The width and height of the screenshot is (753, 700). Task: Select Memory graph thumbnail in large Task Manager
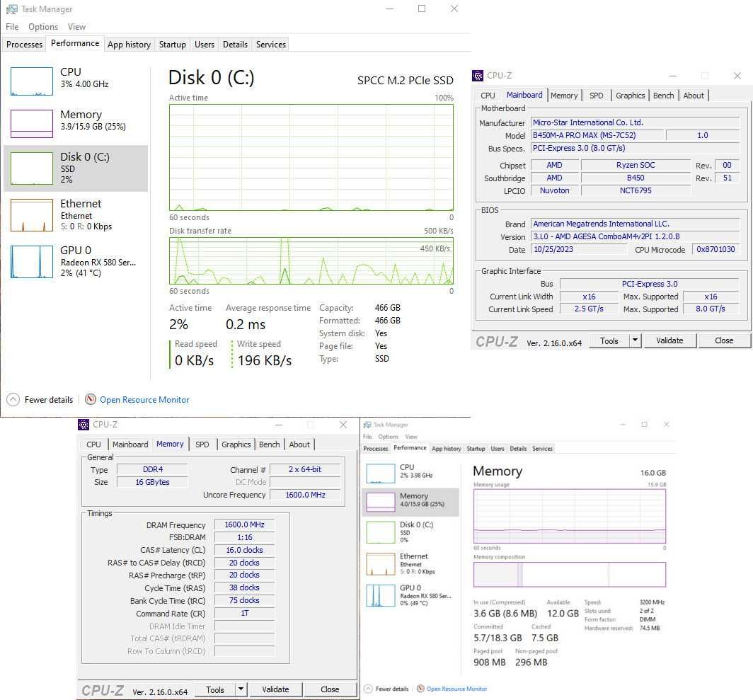(32, 123)
